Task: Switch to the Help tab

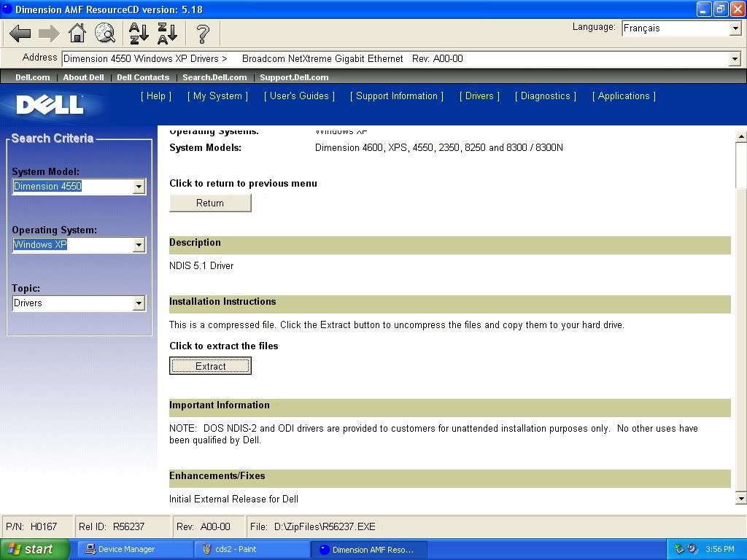Action: click(156, 96)
